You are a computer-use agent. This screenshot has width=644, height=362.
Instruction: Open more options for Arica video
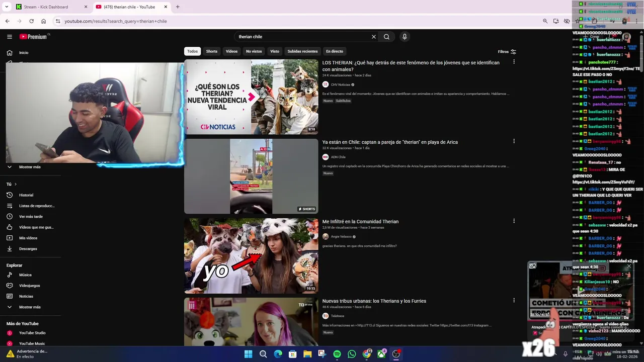pos(514,141)
